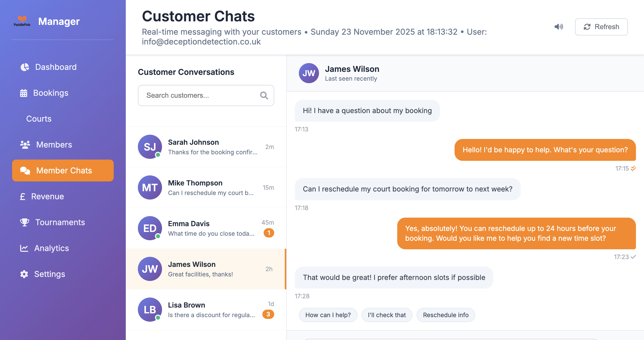
Task: Send the 'Reschedule info' quick reply
Action: click(446, 315)
